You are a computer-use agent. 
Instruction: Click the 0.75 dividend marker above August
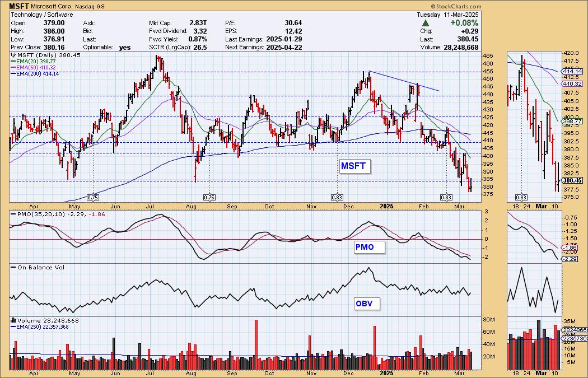click(209, 197)
